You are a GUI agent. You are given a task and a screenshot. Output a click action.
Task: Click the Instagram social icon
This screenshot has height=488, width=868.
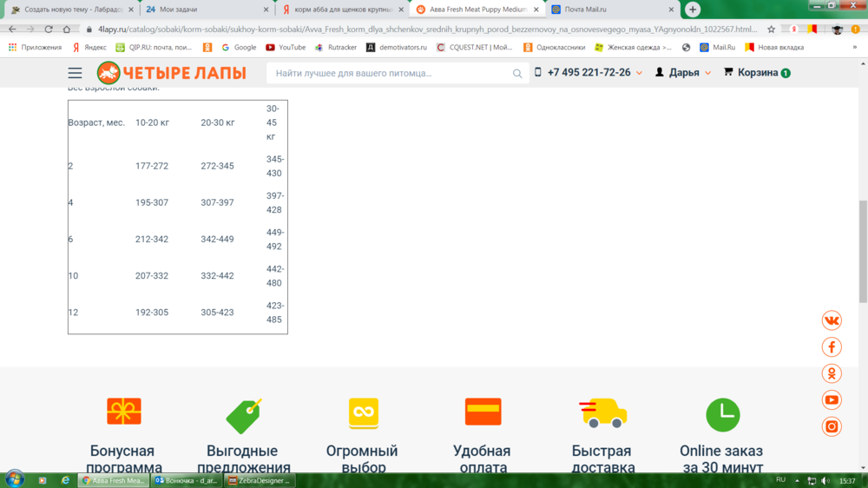click(x=832, y=426)
